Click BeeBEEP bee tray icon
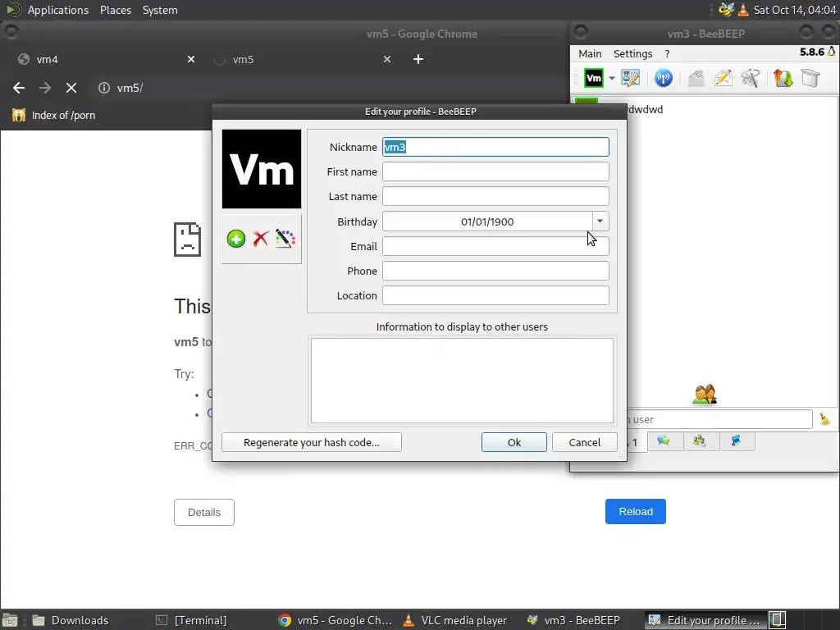This screenshot has width=840, height=630. coord(726,10)
